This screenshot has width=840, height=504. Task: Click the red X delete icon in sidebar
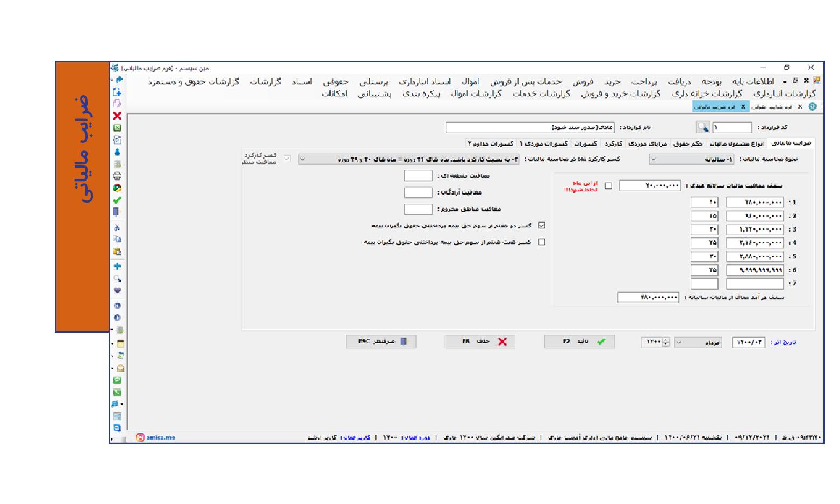117,116
